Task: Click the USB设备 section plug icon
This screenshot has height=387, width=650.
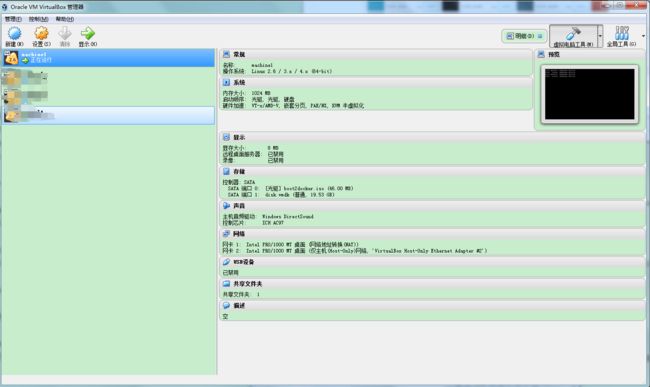Action: (x=226, y=262)
